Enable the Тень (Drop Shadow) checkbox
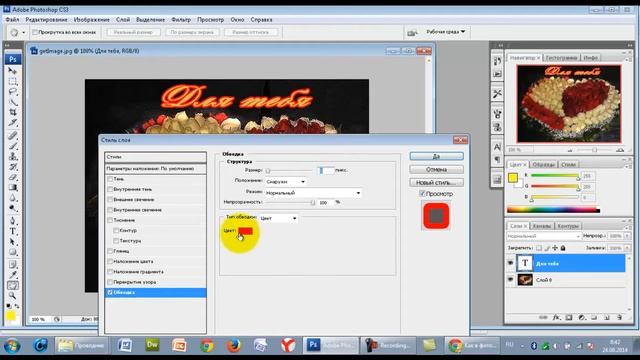This screenshot has height=360, width=640. (x=110, y=179)
